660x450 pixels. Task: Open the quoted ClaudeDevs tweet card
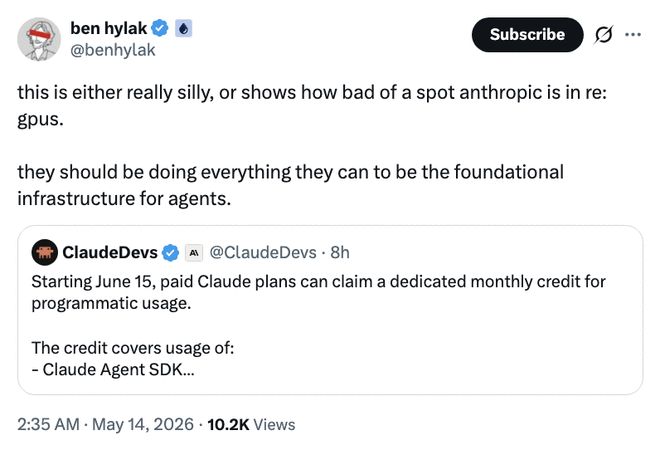click(330, 310)
